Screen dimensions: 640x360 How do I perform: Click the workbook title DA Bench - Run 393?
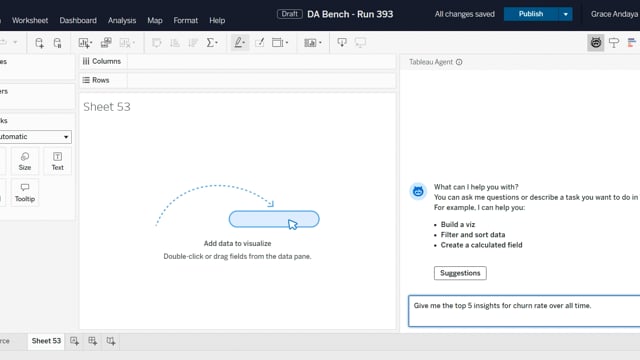click(350, 14)
